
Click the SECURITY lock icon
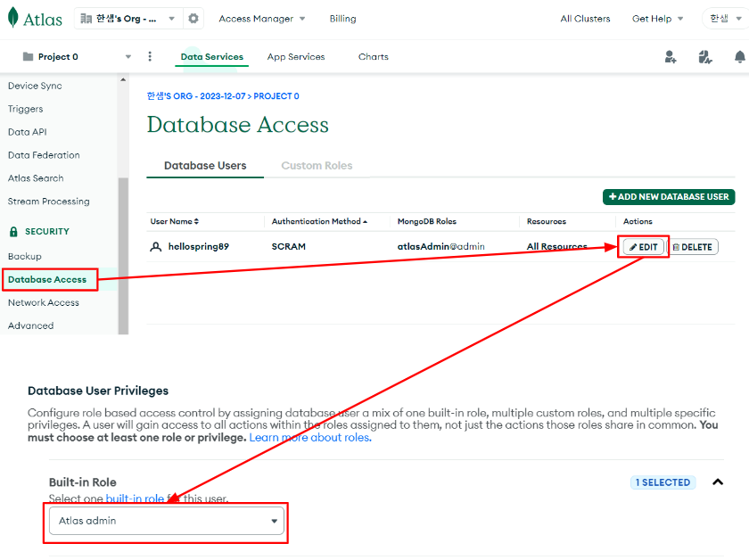point(13,232)
